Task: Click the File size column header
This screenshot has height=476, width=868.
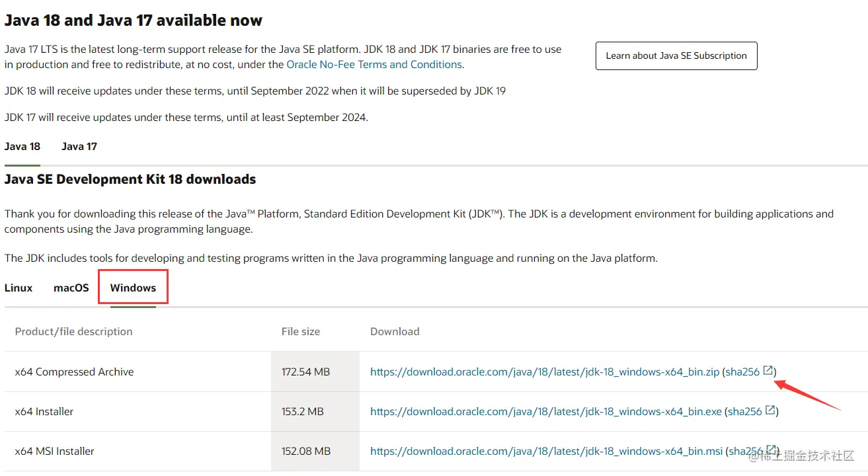Action: 301,332
